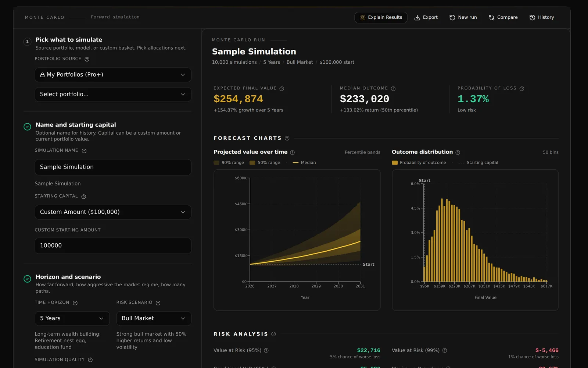Click help icon beside Time Horizon

coord(75,303)
